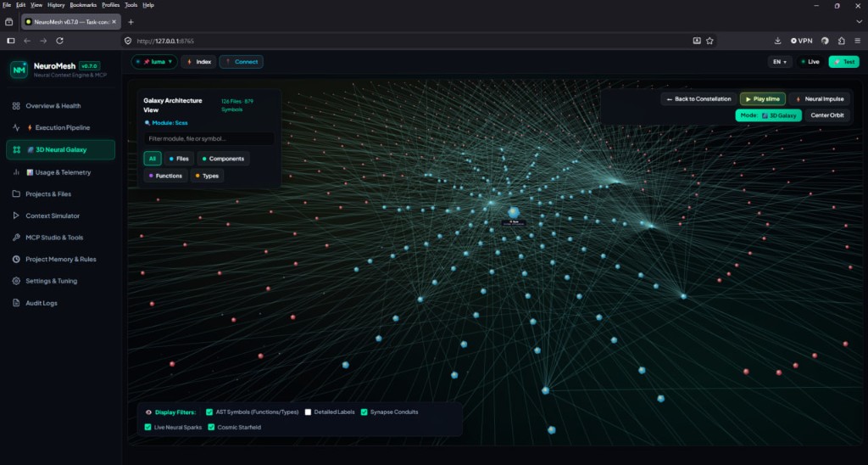868x465 pixels.
Task: Go back with browser back arrow
Action: pyautogui.click(x=27, y=41)
